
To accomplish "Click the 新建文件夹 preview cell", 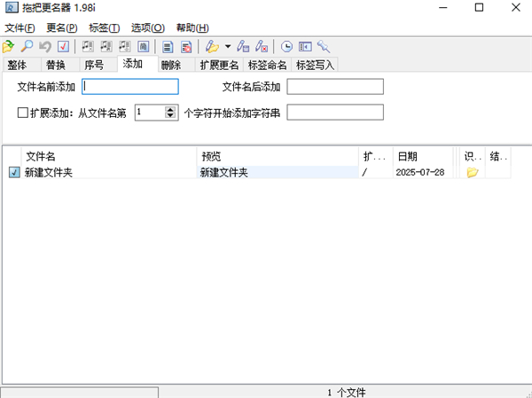I will point(278,172).
